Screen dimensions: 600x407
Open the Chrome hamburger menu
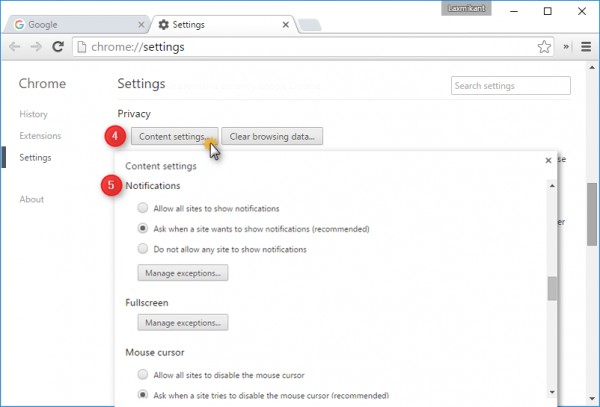[x=586, y=47]
